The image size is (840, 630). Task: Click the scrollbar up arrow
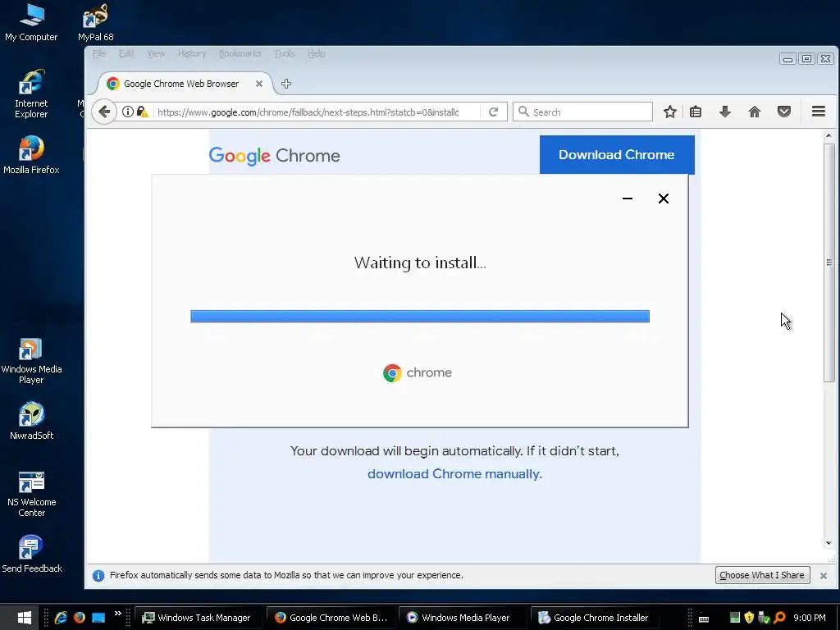[829, 136]
